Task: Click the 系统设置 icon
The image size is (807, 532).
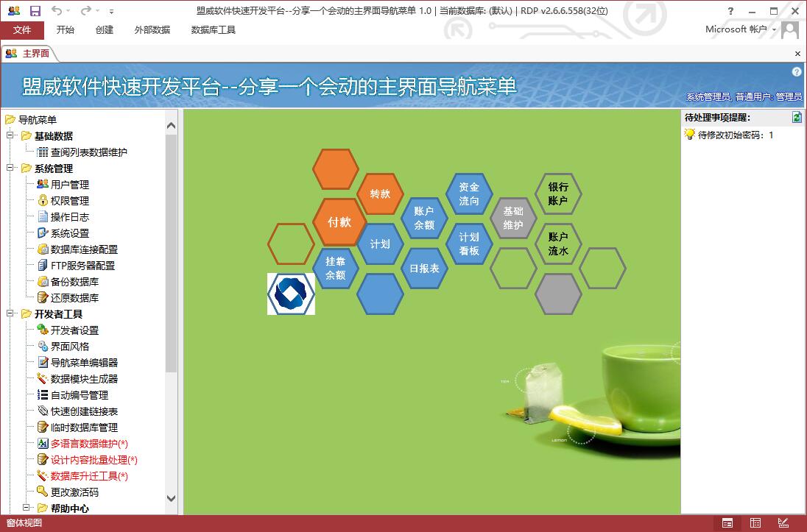Action: [x=43, y=233]
